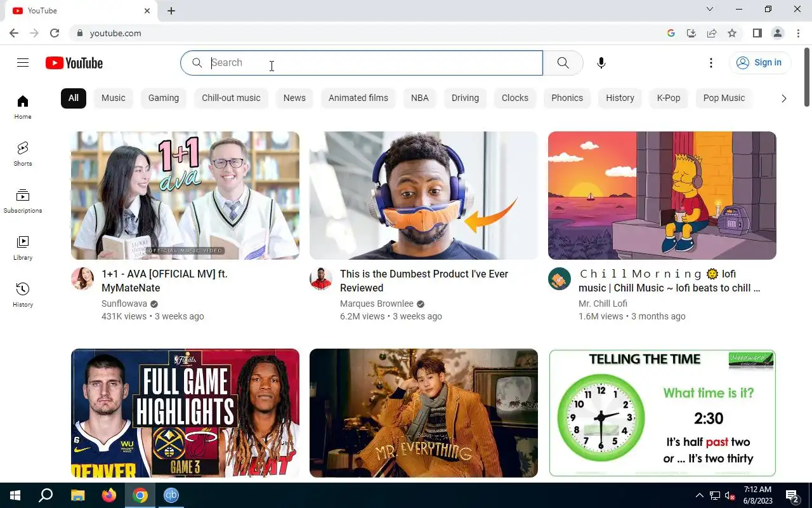The image size is (812, 508).
Task: Click the YouTube logo
Action: pos(74,63)
